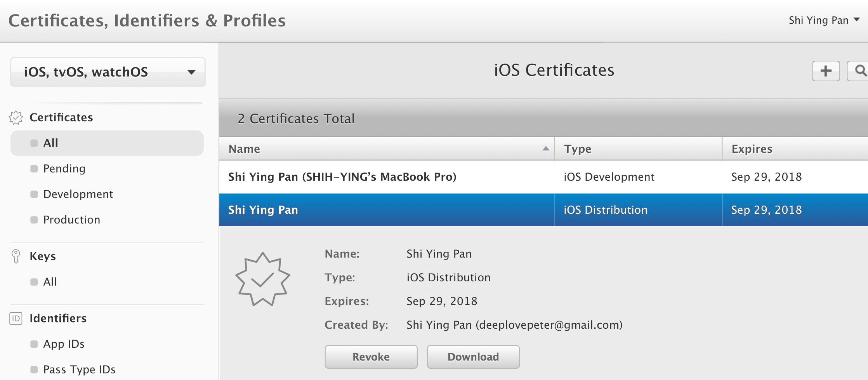
Task: Click the creator email deeplovepeter@gmail.com
Action: pos(549,325)
